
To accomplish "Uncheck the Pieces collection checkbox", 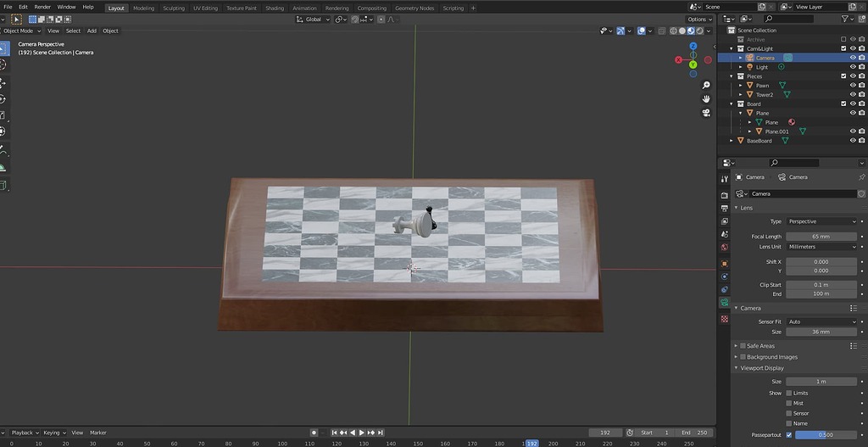I will tap(843, 75).
